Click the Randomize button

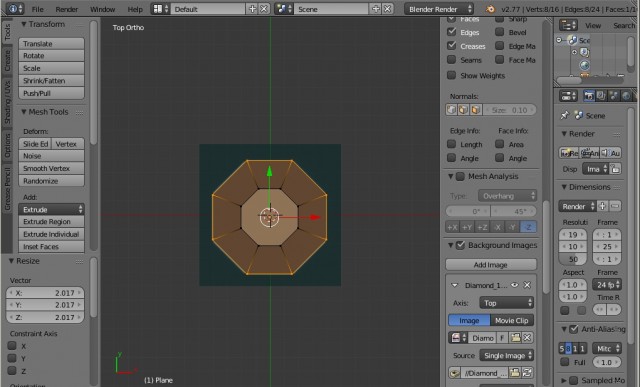[x=51, y=181]
